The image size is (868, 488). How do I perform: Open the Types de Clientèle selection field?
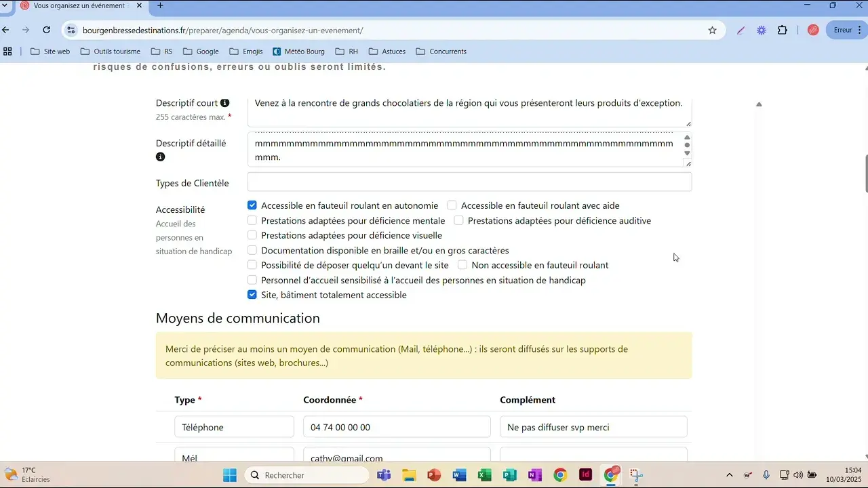click(469, 182)
